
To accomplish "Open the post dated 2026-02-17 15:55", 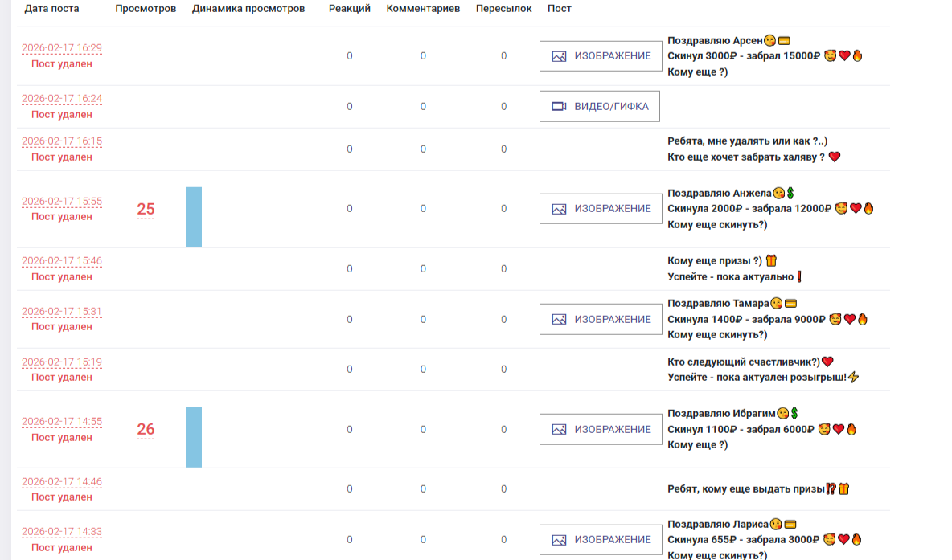I will [62, 202].
